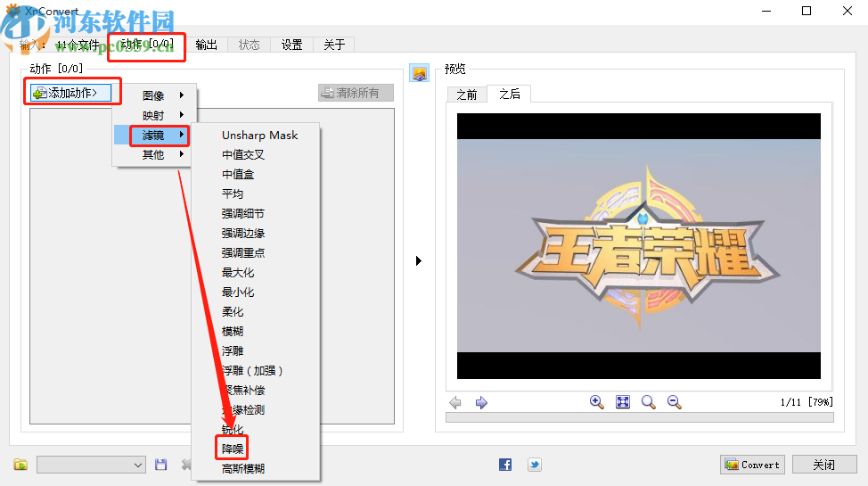Screen dimensions: 868x486
Task: Switch to 关于 tab
Action: click(334, 45)
